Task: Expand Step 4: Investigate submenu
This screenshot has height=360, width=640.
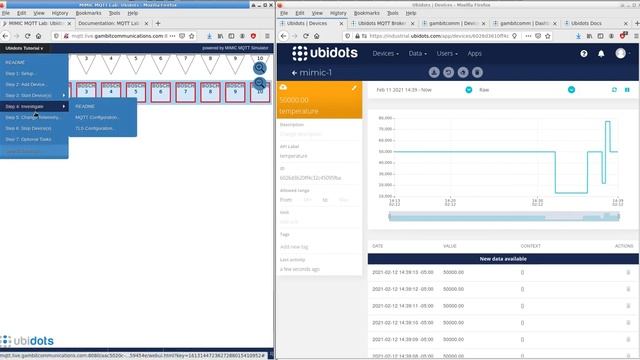Action: (34, 107)
